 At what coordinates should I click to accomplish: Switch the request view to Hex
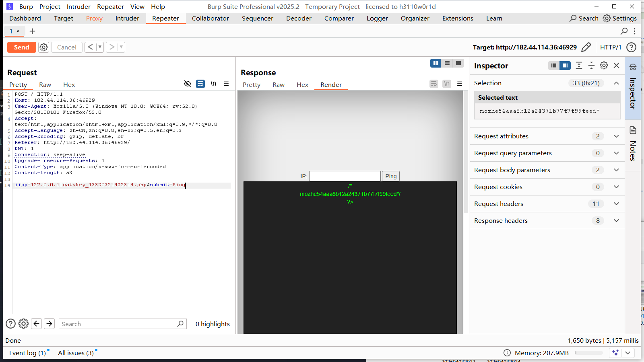[x=69, y=85]
